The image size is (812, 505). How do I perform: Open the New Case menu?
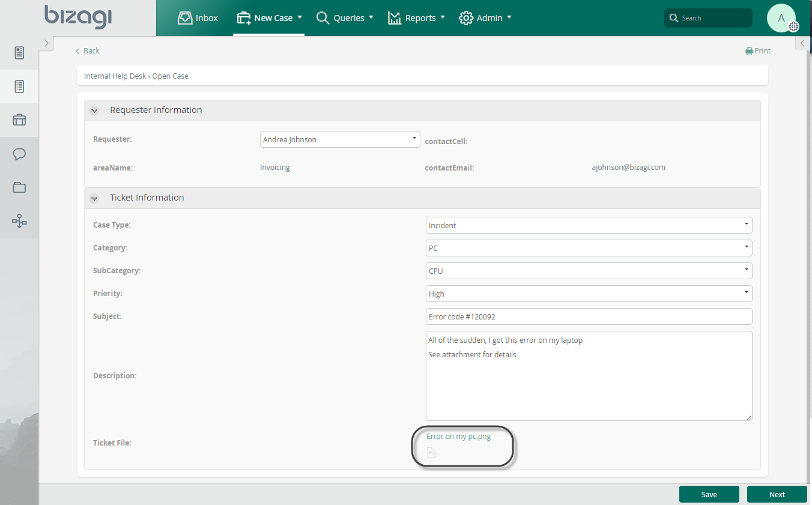pos(269,18)
